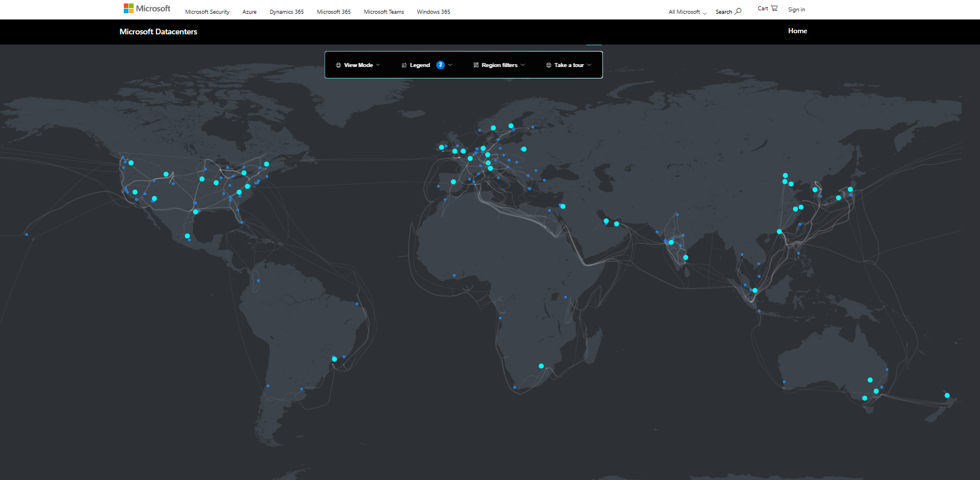Viewport: 980px width, 480px height.
Task: Select the datacenter marker in South Africa
Action: [541, 366]
